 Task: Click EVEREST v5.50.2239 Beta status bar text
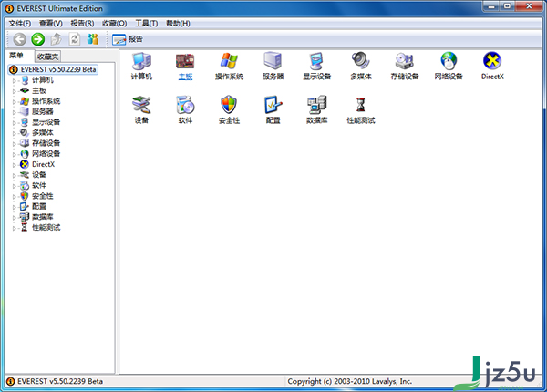point(60,382)
